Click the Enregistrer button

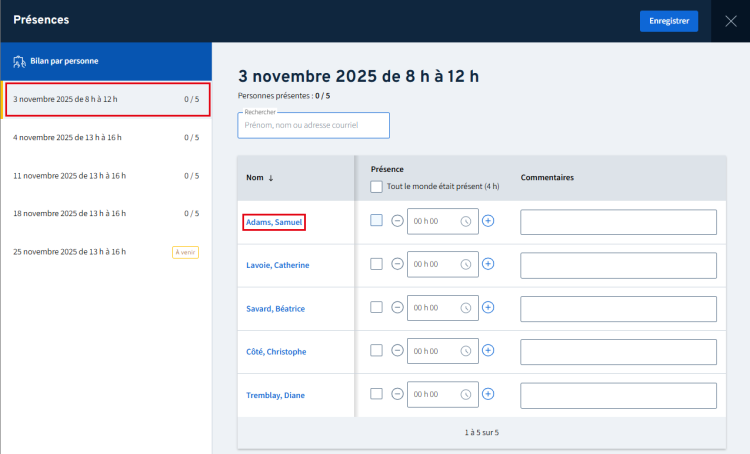click(x=668, y=21)
